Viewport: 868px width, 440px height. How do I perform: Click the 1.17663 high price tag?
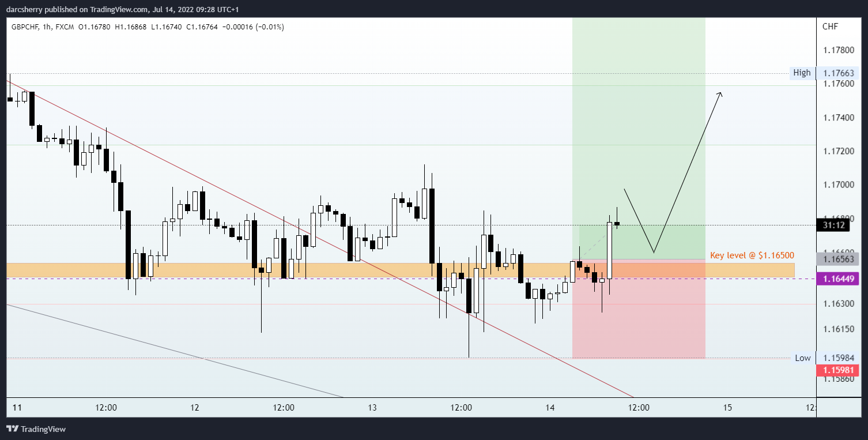pyautogui.click(x=839, y=73)
